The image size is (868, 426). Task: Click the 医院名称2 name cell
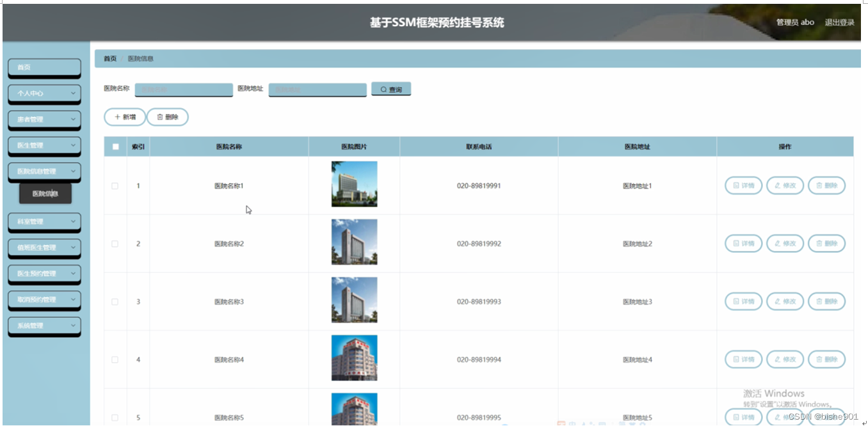point(229,244)
